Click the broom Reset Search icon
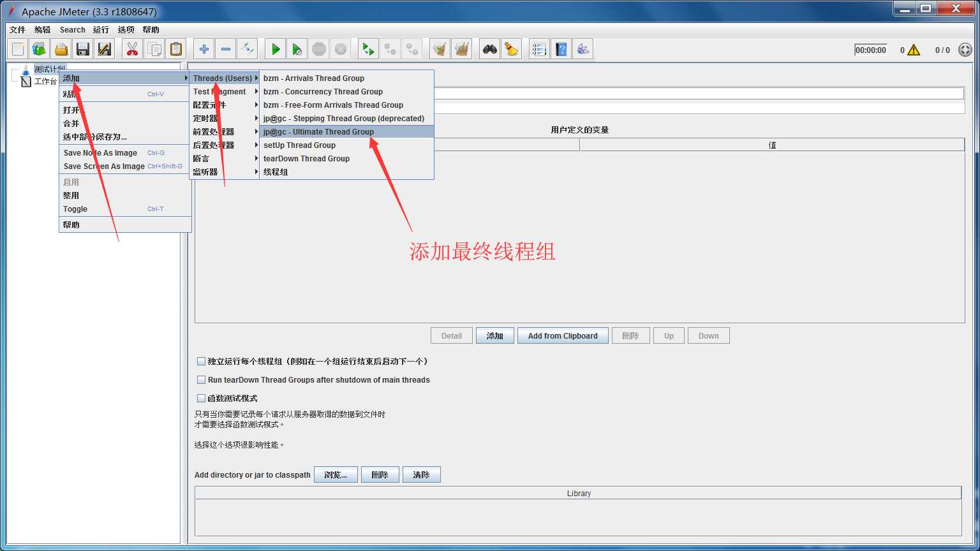 pos(511,49)
